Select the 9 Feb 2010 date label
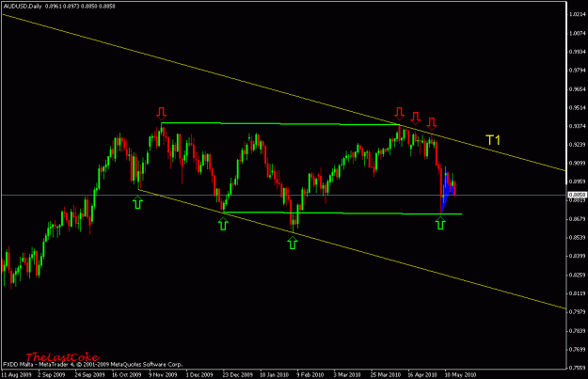This screenshot has height=379, width=588. [x=310, y=375]
